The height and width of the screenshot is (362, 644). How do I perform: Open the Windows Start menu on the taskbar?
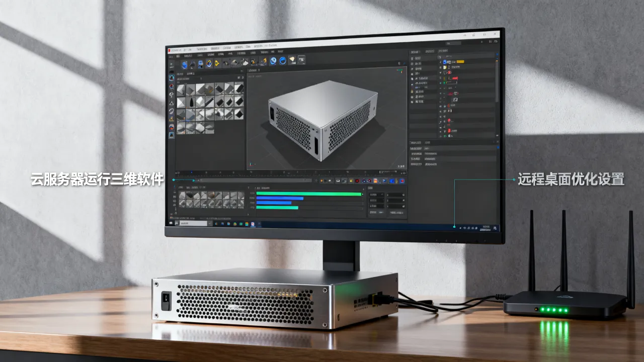[171, 222]
